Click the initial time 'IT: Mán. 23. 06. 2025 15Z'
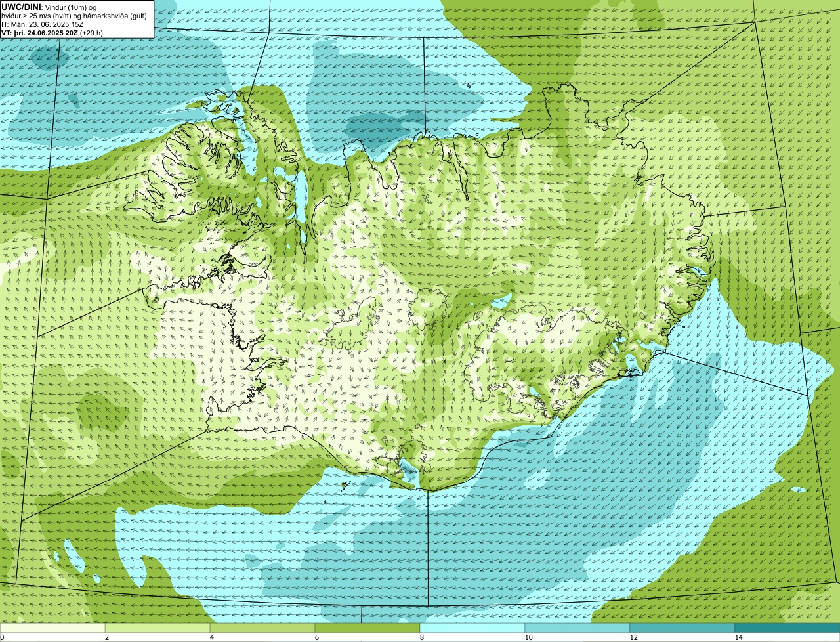840x642 pixels. [x=42, y=24]
